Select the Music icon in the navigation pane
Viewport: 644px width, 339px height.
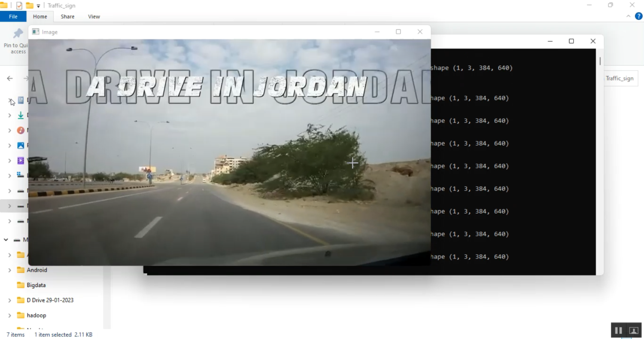21,130
